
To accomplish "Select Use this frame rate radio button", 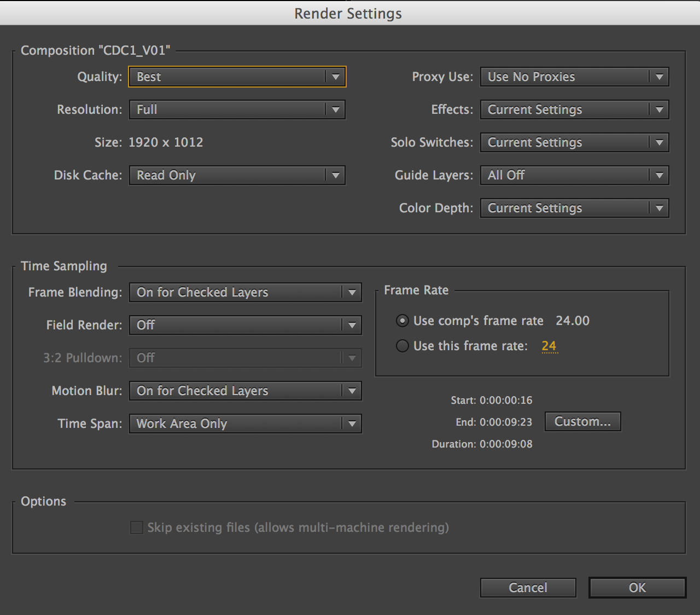I will click(x=402, y=346).
